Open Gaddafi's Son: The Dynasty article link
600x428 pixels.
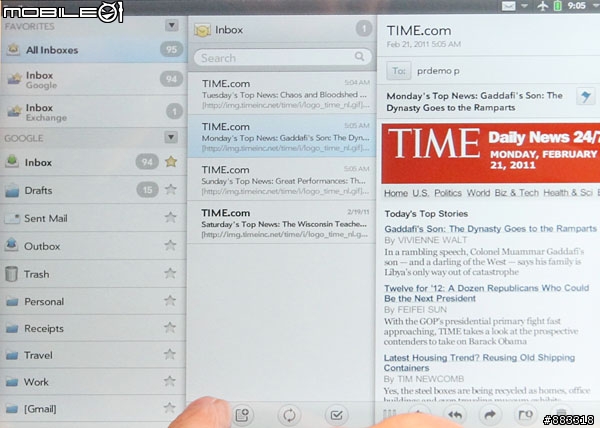[490, 229]
